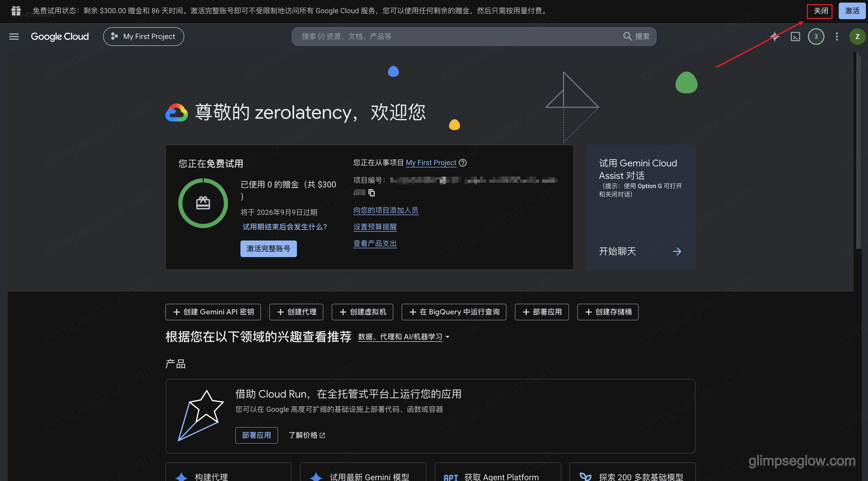Open 试用最新 Gemini 模型 card
The width and height of the screenshot is (868, 481).
(363, 472)
